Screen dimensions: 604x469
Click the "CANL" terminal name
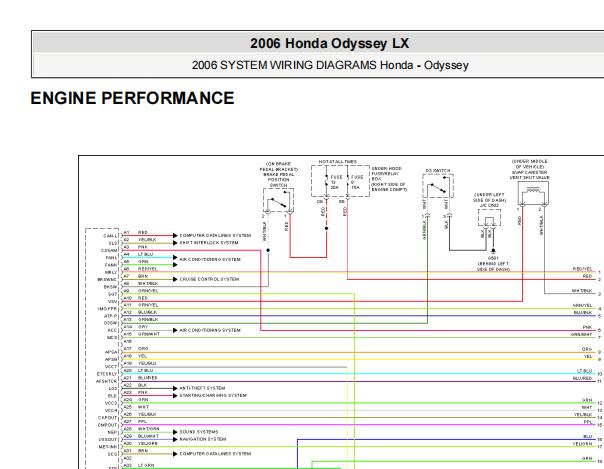tap(111, 236)
